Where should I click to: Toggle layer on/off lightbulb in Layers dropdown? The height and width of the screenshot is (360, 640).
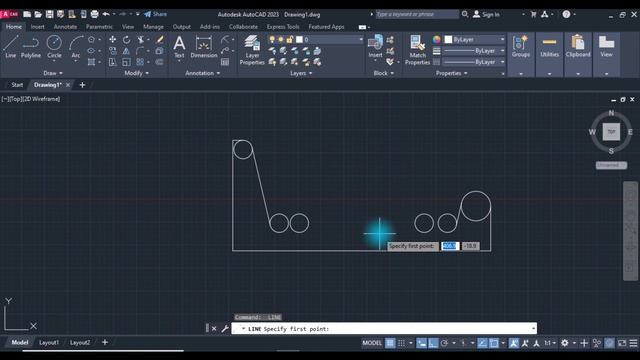tap(272, 40)
